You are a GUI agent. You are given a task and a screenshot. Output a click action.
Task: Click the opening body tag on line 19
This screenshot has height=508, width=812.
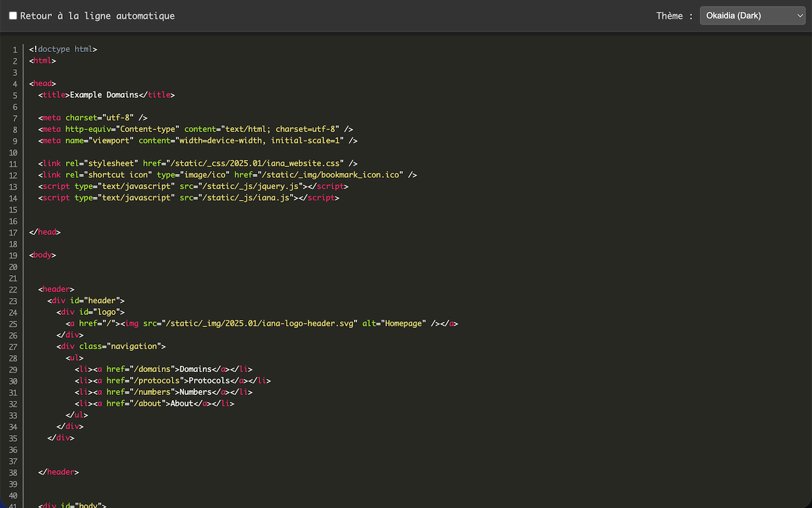43,255
